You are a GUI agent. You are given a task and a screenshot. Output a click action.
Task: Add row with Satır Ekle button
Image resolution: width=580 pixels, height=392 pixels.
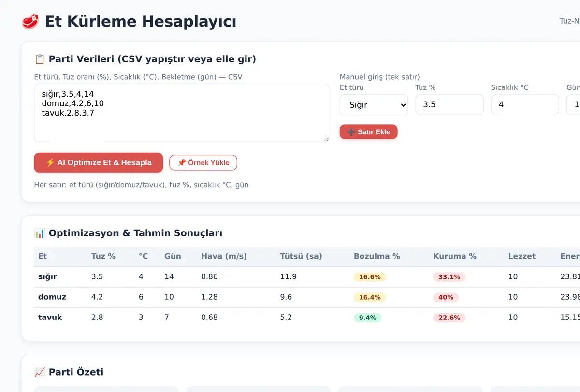click(x=368, y=132)
